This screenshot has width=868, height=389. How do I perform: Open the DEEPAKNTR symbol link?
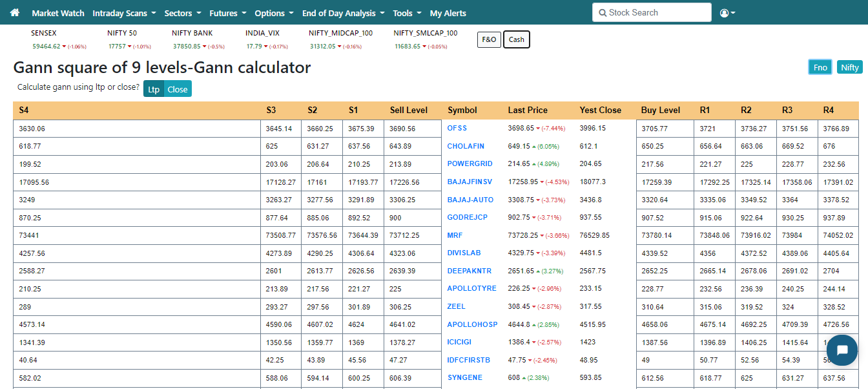[469, 271]
